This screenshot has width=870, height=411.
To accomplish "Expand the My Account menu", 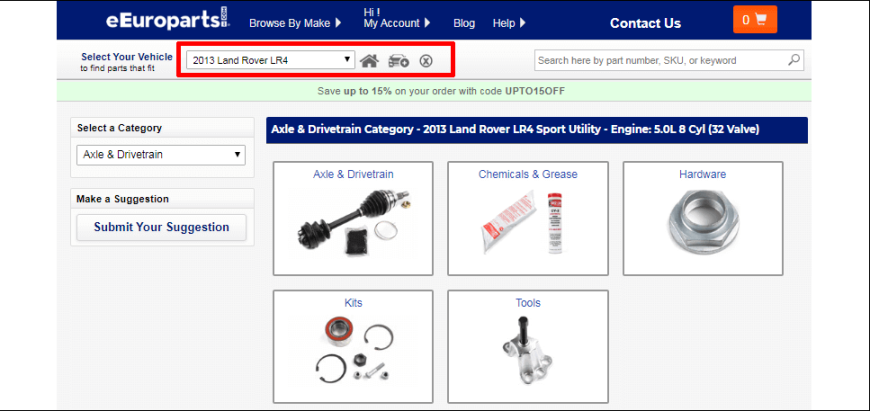I will click(x=397, y=23).
